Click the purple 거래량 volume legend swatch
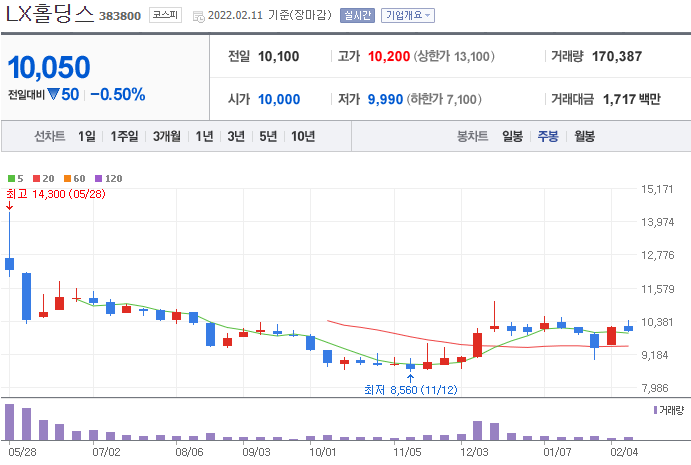The width and height of the screenshot is (691, 465). click(655, 410)
